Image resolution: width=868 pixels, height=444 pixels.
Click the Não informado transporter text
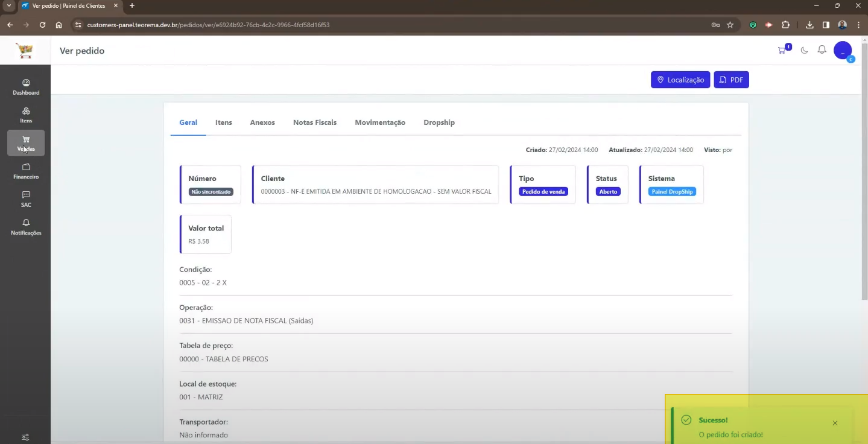pyautogui.click(x=203, y=435)
